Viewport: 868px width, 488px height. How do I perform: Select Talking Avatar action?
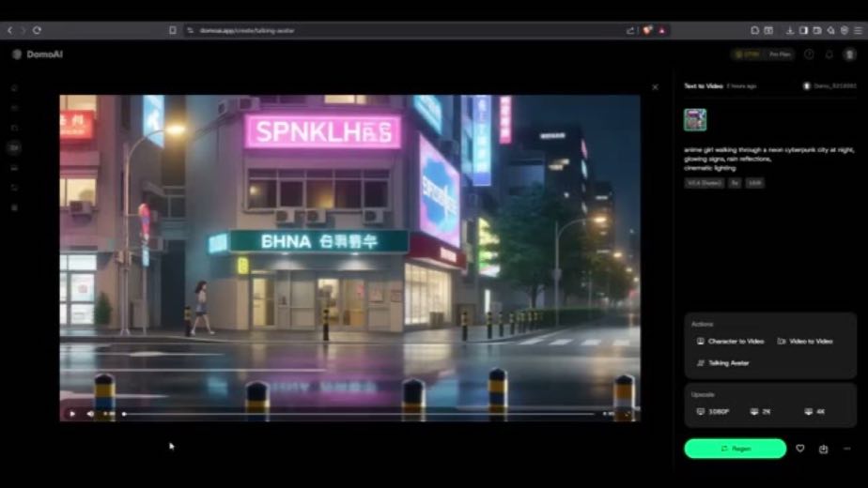tap(722, 363)
